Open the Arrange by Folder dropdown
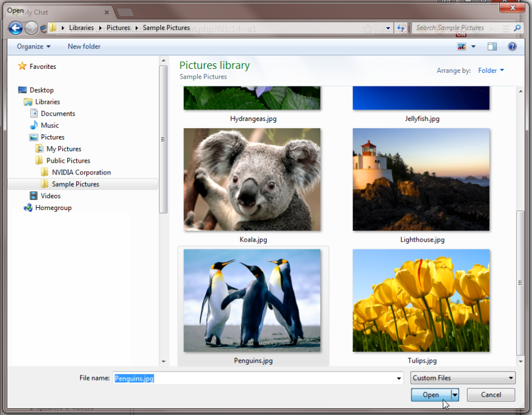Screen dimensions: 532x415 point(491,71)
